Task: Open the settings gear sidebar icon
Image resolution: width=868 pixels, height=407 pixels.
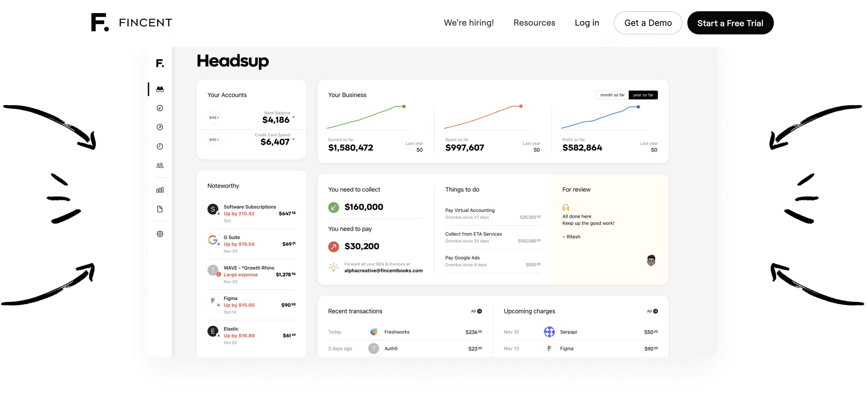Action: (160, 233)
